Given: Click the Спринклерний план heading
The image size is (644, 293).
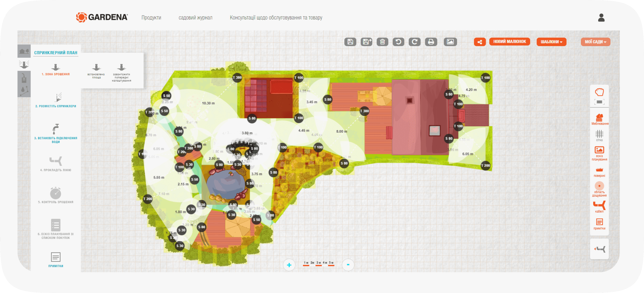Looking at the screenshot, I should click(56, 52).
